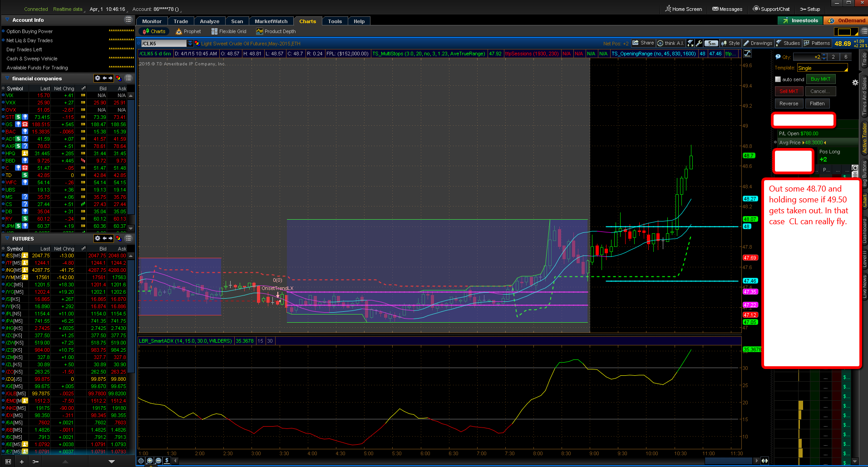Image resolution: width=868 pixels, height=467 pixels.
Task: Zoom in on the chart
Action: pyautogui.click(x=150, y=461)
